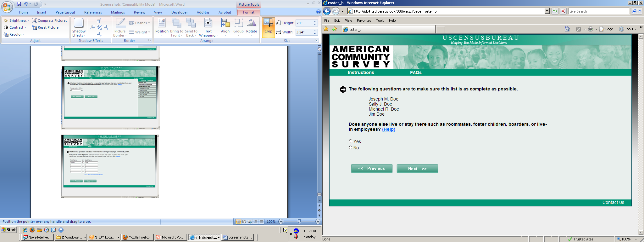This screenshot has height=242, width=644.
Task: Open the File menu in Internet Explorer
Action: point(327,20)
